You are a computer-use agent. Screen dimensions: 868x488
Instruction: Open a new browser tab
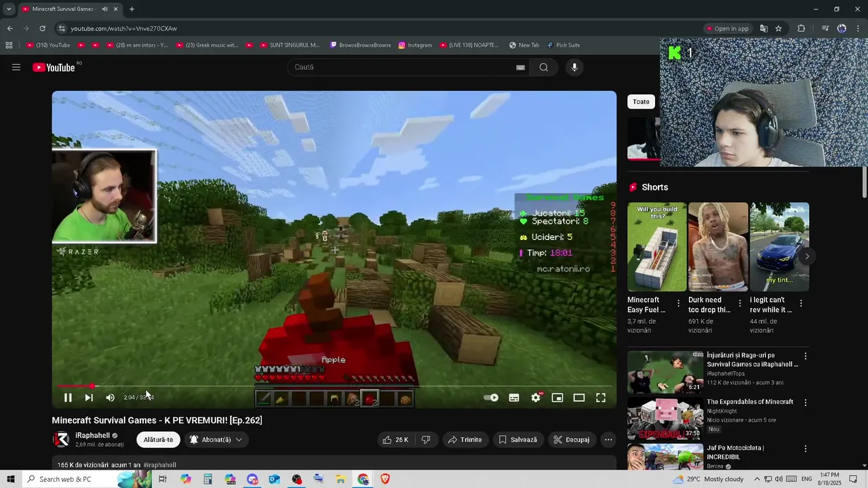click(132, 9)
